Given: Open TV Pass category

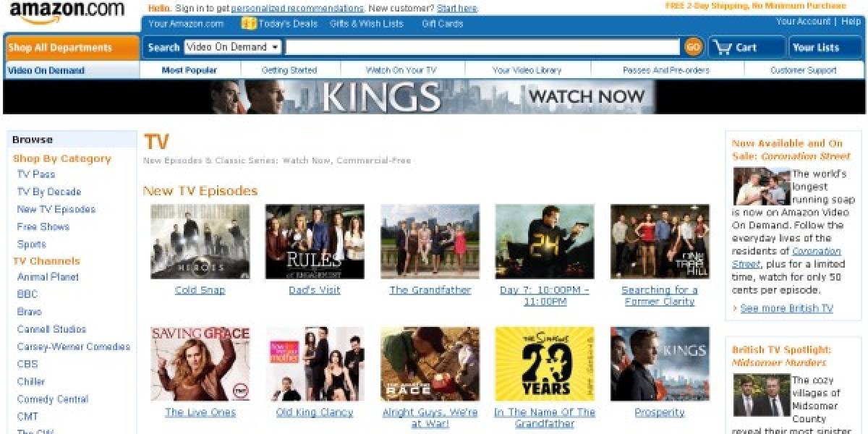Looking at the screenshot, I should tap(36, 174).
